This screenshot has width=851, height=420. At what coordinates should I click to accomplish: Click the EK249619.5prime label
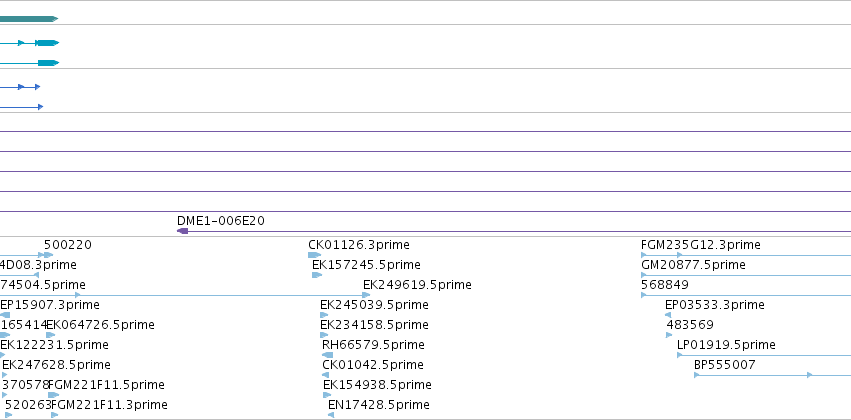(x=417, y=285)
